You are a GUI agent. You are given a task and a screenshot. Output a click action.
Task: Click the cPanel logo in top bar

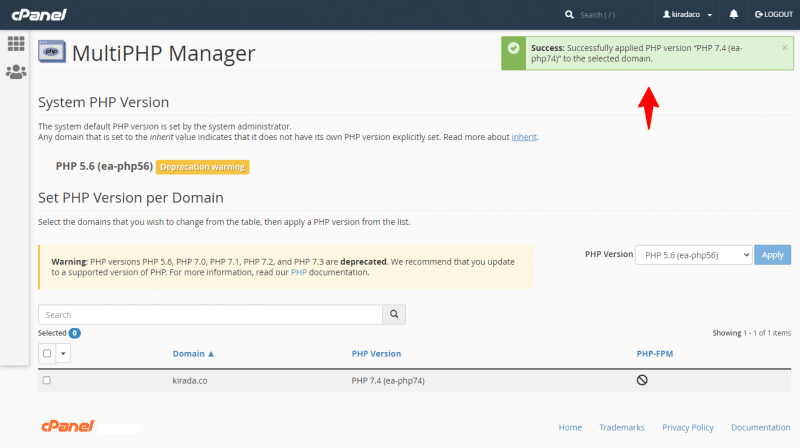pyautogui.click(x=39, y=15)
